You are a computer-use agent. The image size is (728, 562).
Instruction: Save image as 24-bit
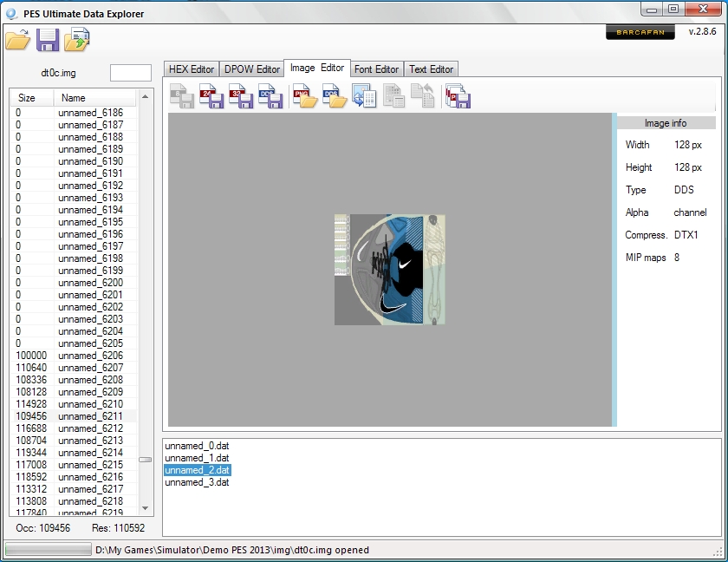click(211, 95)
